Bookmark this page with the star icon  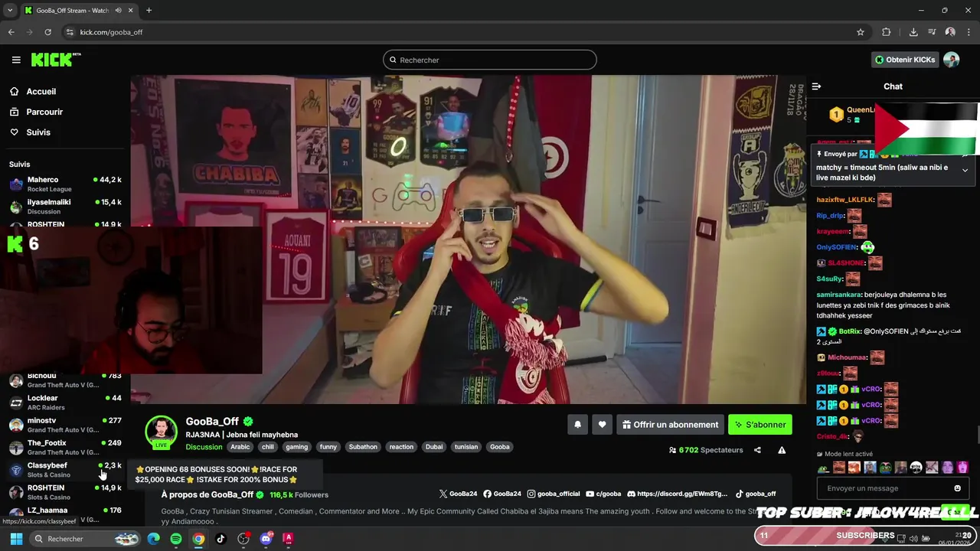861,32
